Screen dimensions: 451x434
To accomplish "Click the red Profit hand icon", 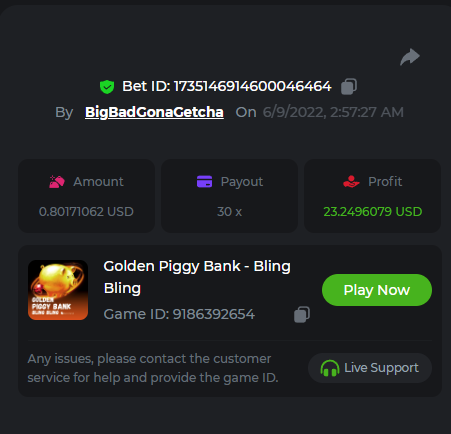I will (351, 182).
